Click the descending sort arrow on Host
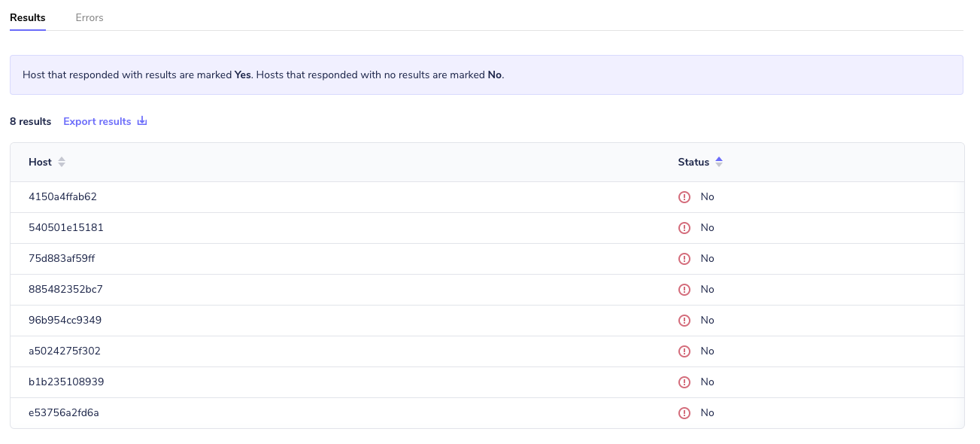This screenshot has width=980, height=444. (61, 165)
